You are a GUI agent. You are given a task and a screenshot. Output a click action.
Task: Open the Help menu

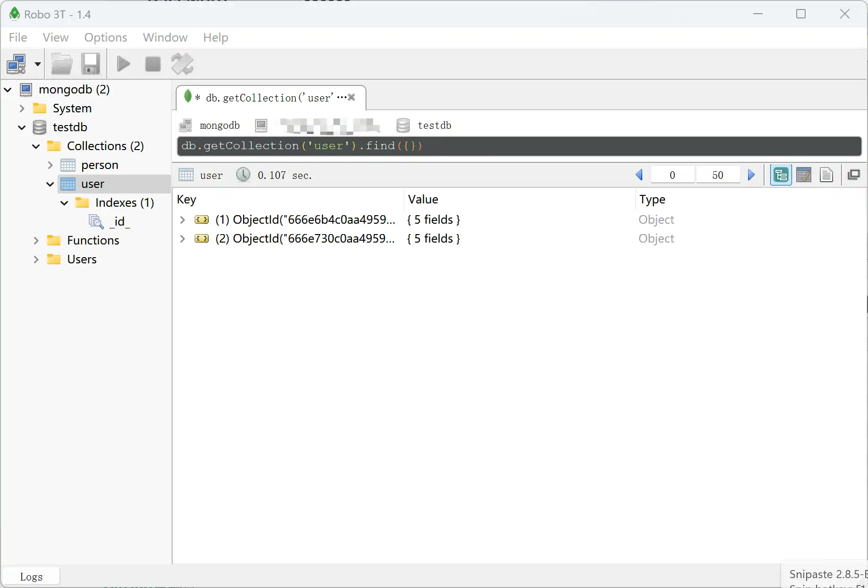(216, 37)
